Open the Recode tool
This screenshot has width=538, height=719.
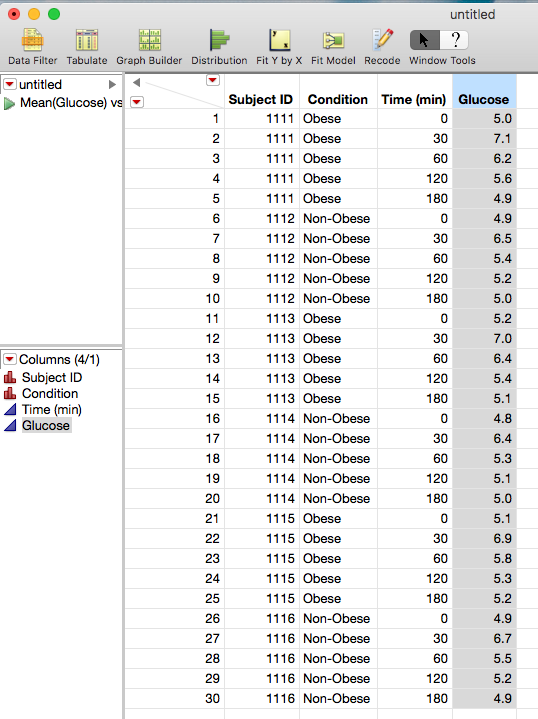(x=382, y=47)
